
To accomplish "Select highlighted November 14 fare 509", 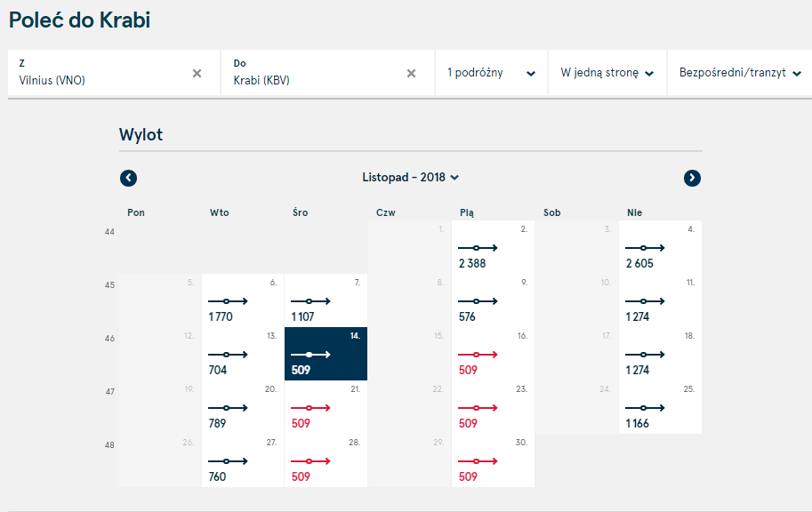I will pos(326,354).
